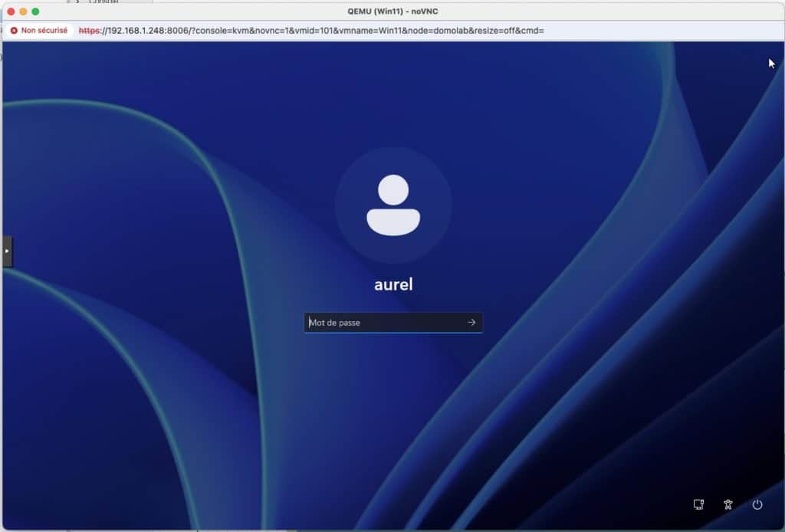This screenshot has width=785, height=532.
Task: Maximize the window using the green button
Action: tap(35, 11)
